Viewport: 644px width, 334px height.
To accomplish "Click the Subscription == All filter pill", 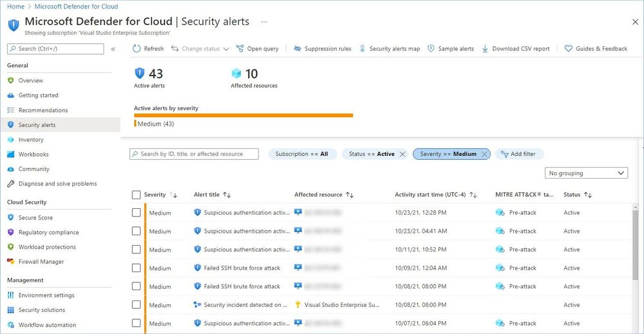I will (x=302, y=154).
